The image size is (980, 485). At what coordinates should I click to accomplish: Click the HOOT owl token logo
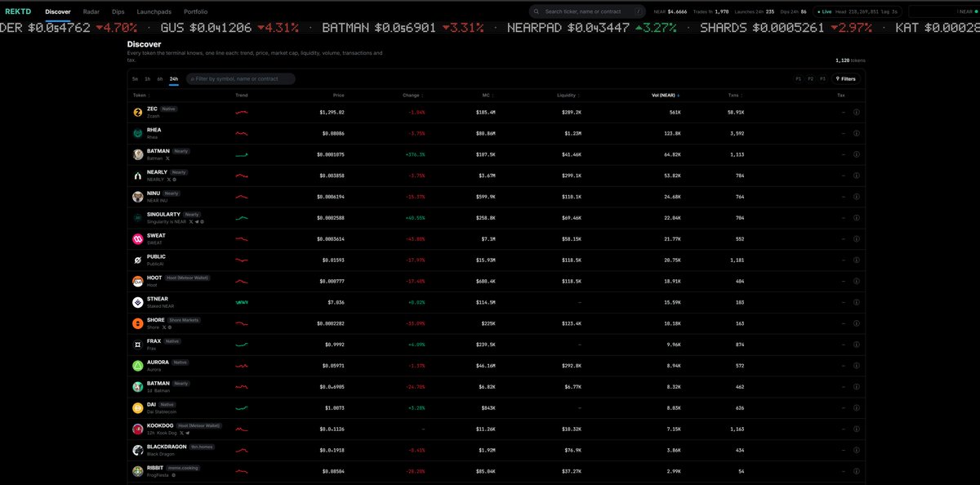tap(138, 281)
